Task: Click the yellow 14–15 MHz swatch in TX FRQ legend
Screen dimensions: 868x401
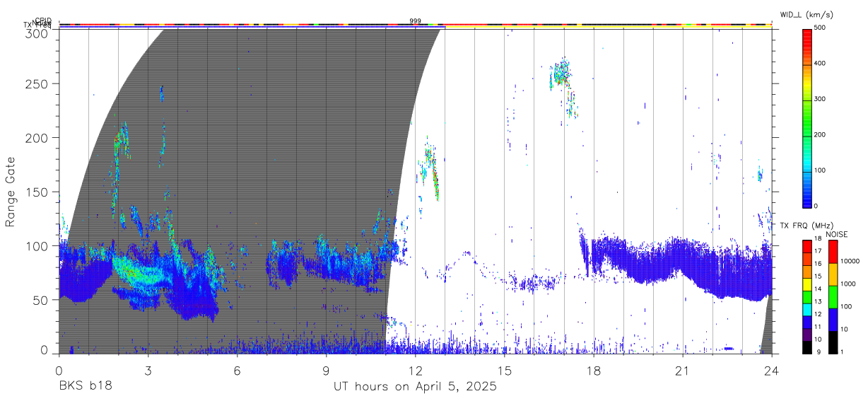Action: pyautogui.click(x=807, y=284)
